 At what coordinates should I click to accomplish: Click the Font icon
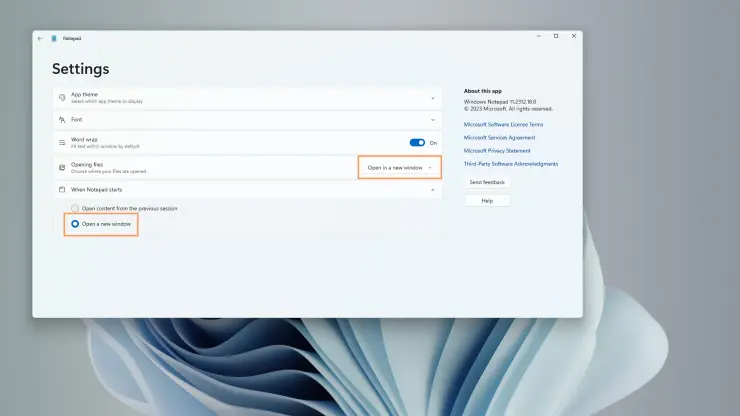[x=62, y=120]
